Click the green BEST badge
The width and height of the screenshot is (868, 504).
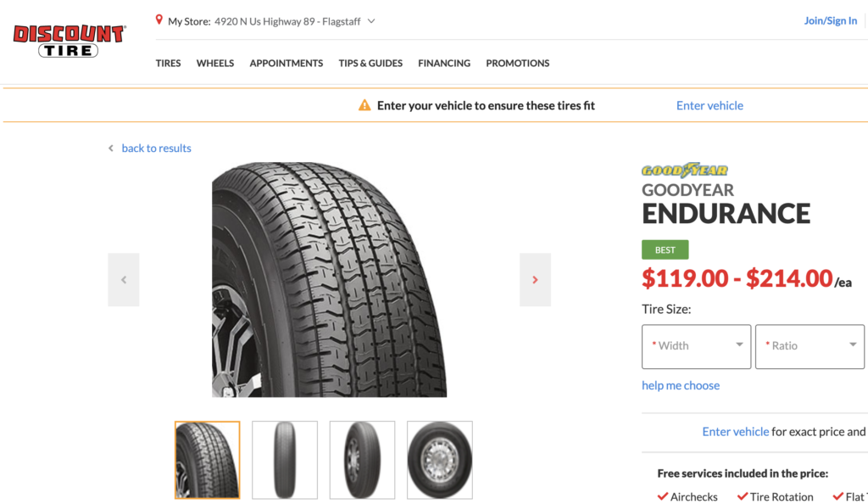[x=665, y=249]
